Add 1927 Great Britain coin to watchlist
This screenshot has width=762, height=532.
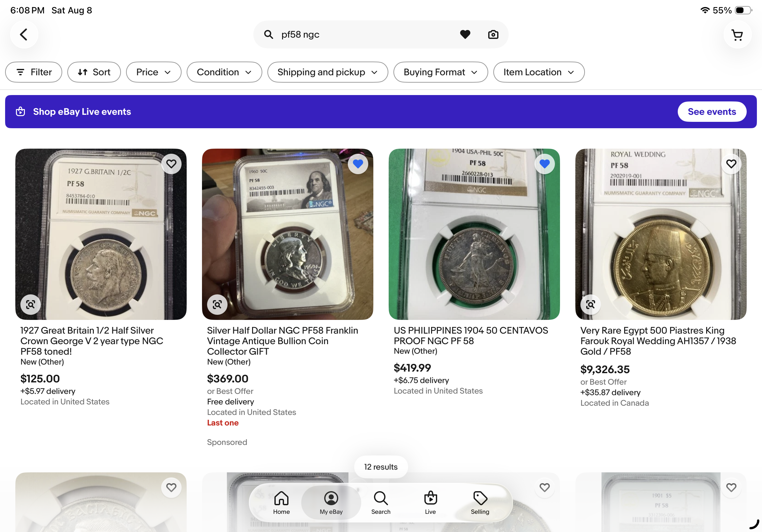171,164
